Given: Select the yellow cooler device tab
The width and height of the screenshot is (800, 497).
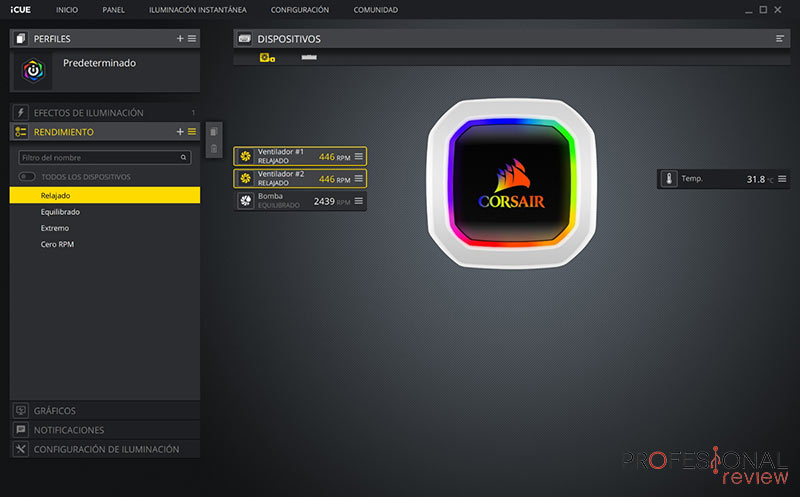Looking at the screenshot, I should click(x=267, y=58).
